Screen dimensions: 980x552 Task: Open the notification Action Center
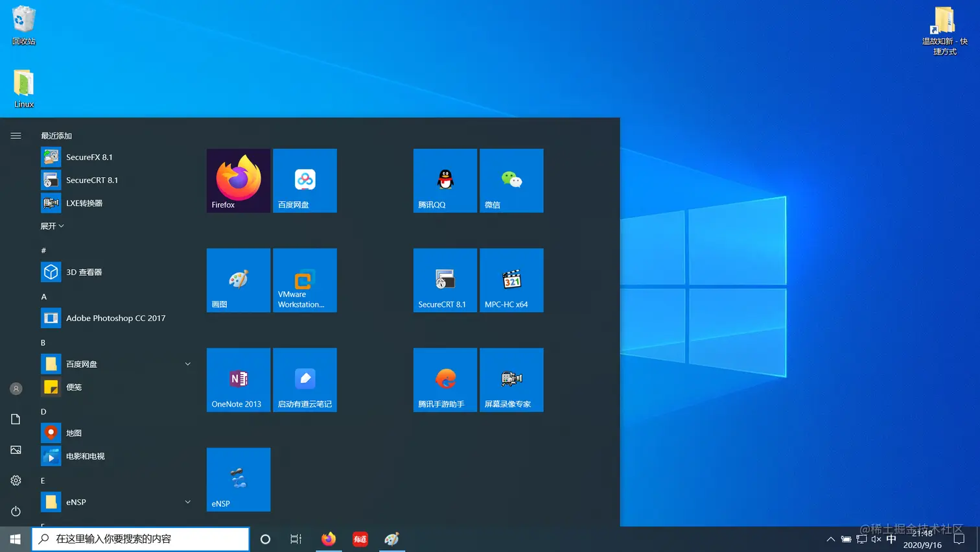click(959, 539)
